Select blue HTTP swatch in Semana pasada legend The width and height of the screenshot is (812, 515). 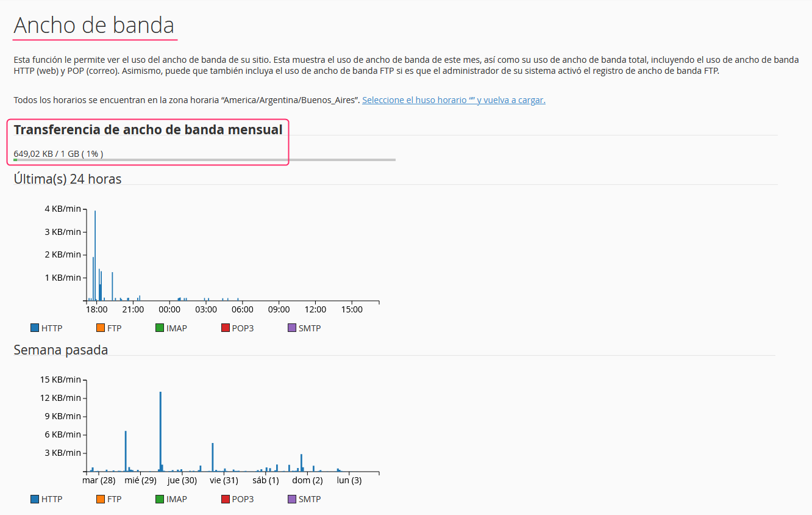click(x=35, y=499)
